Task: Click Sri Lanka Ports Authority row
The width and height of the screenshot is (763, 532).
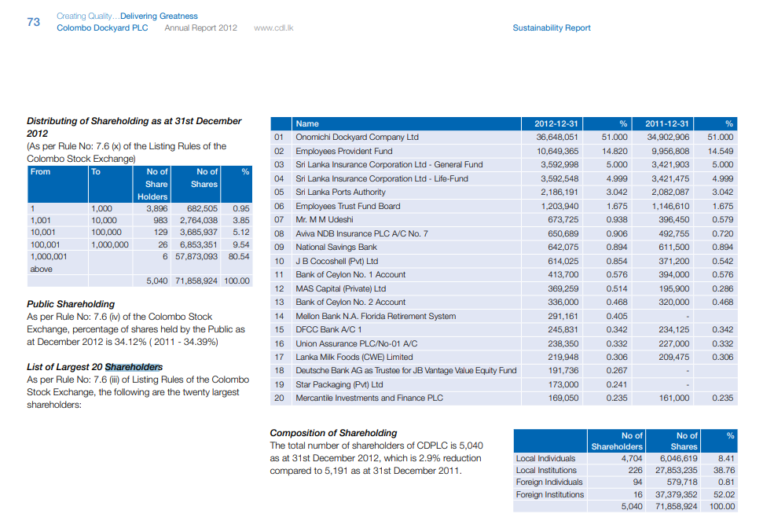Action: (x=340, y=193)
